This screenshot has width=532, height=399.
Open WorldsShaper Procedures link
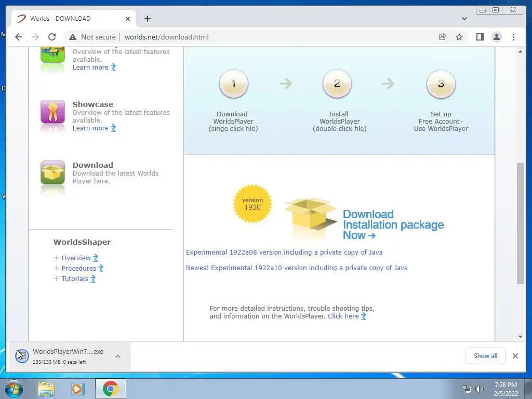[x=83, y=269]
